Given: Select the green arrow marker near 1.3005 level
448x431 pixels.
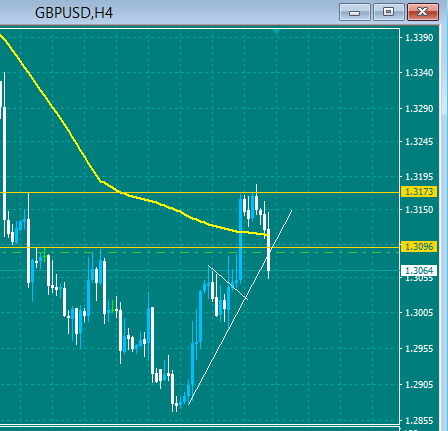Looking at the screenshot, I should (x=113, y=306).
